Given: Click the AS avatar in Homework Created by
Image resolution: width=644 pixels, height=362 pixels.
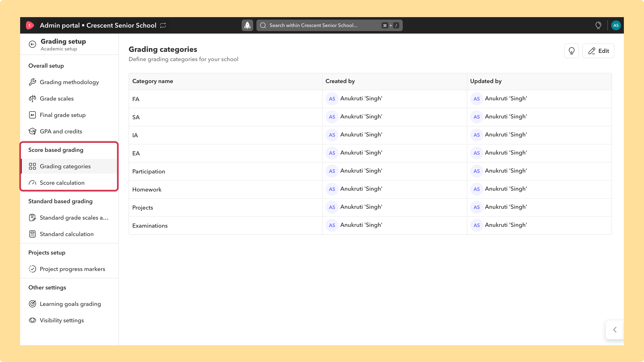Looking at the screenshot, I should pos(332,189).
